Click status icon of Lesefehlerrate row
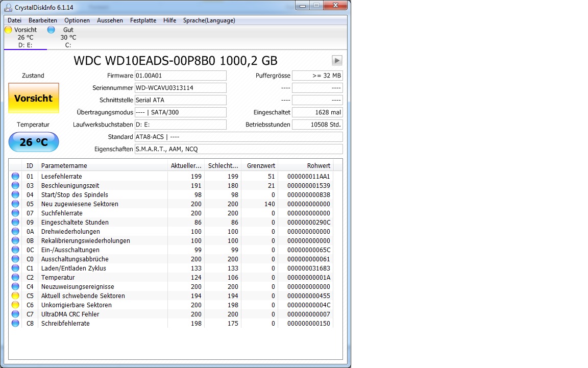Screen dimensions: 588x368 click(x=15, y=176)
